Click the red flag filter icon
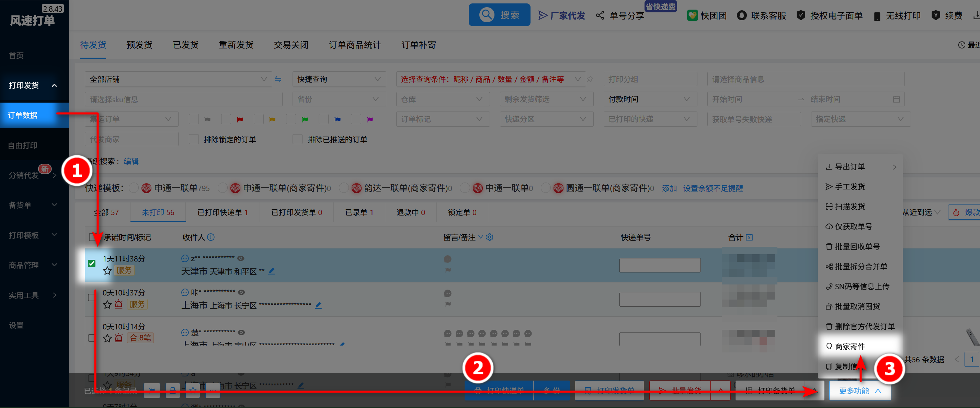 240,119
